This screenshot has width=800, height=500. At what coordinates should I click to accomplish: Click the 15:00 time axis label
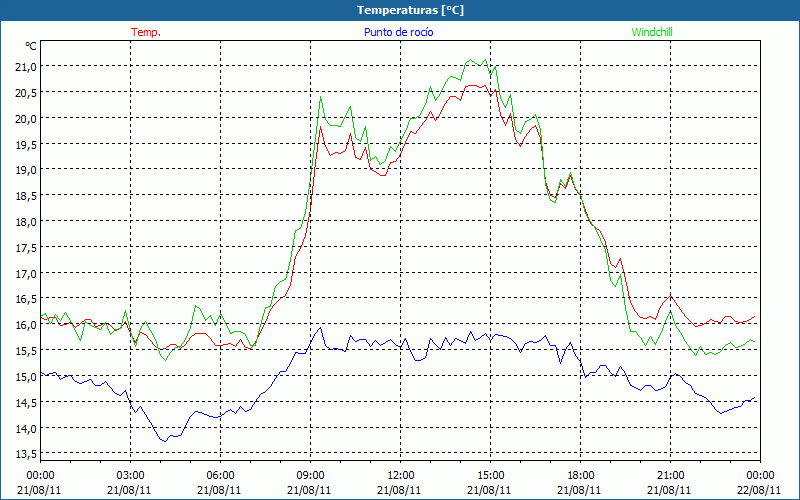(x=490, y=475)
